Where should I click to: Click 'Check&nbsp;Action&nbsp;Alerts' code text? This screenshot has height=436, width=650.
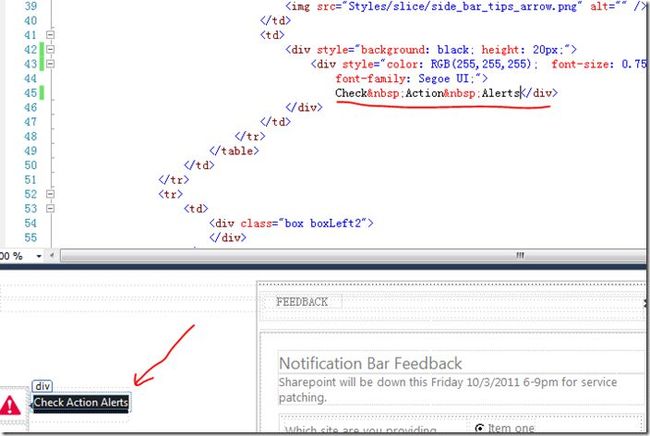click(427, 93)
